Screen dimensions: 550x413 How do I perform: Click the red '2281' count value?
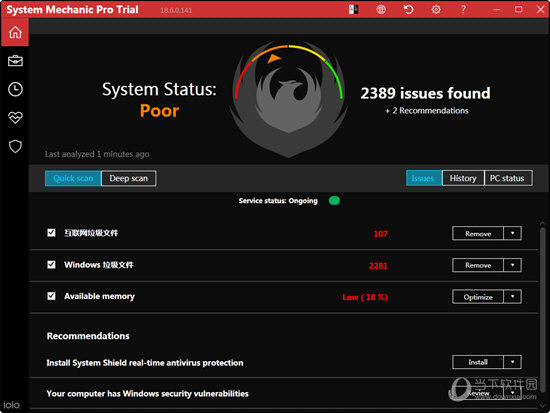tap(378, 266)
